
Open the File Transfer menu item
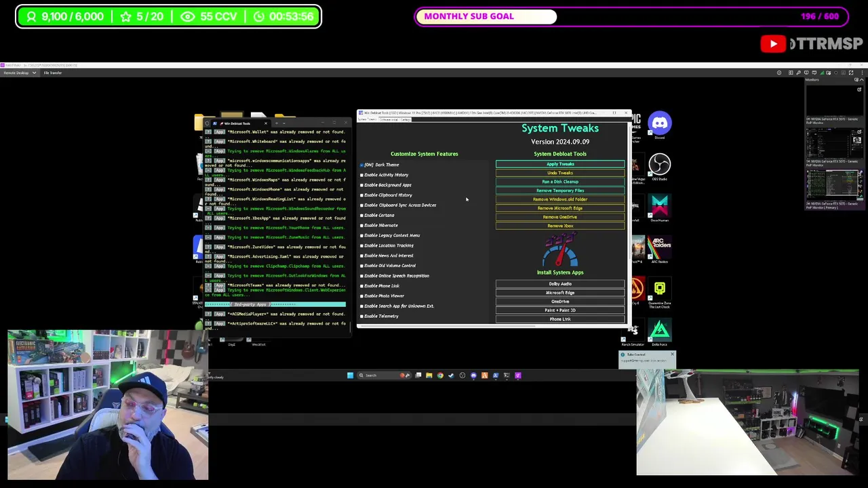coord(53,73)
